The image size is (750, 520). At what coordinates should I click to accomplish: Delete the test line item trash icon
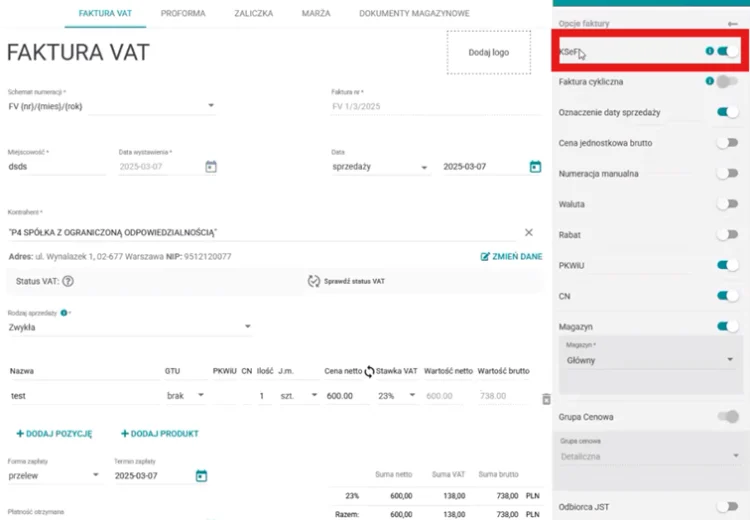[546, 399]
